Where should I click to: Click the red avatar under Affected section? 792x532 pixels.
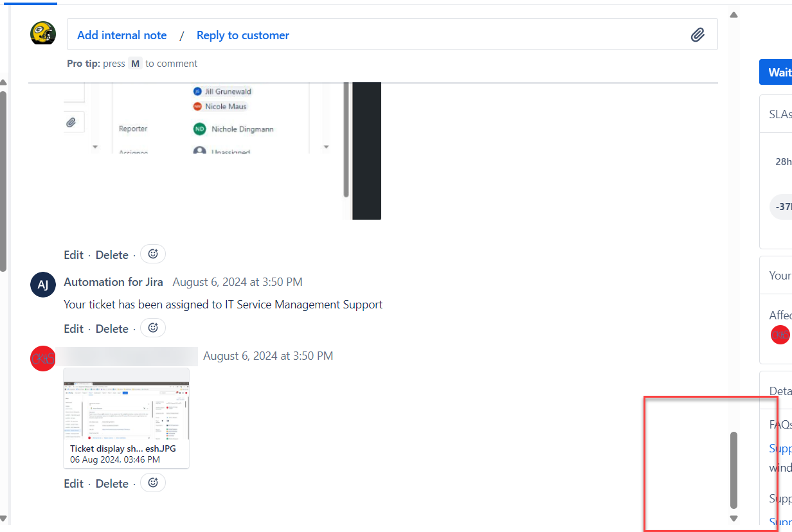(780, 335)
